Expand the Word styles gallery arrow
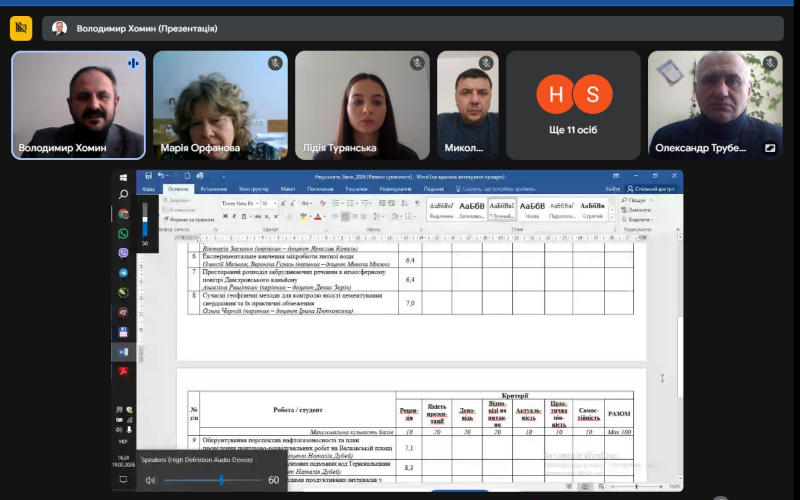Screen dimensions: 800x500 [611, 216]
